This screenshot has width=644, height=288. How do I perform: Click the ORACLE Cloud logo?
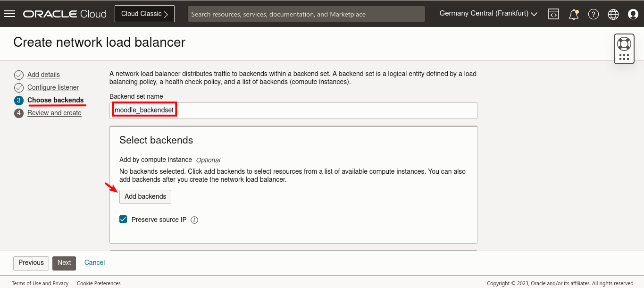click(65, 13)
